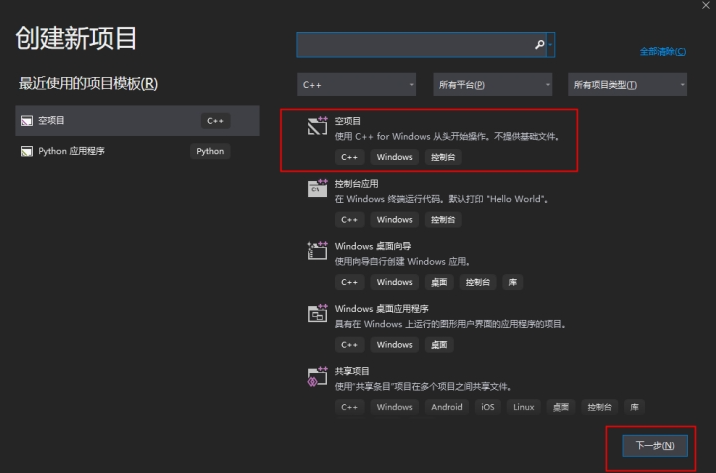
Task: Click the Windows 桌面应用程序 template icon
Action: point(317,314)
